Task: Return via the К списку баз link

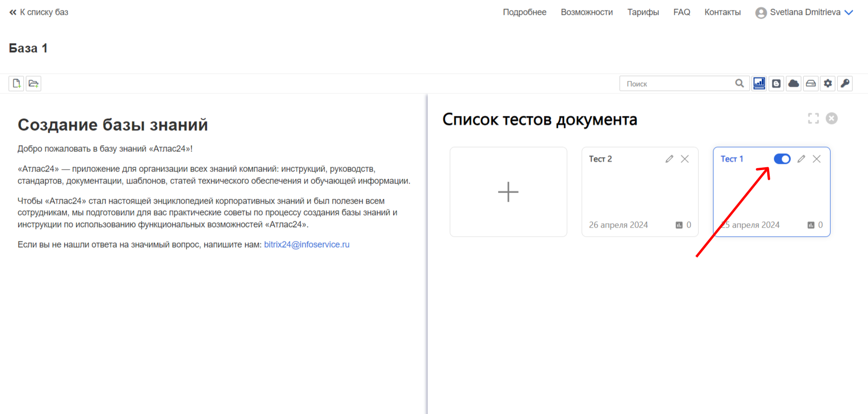Action: 39,12
